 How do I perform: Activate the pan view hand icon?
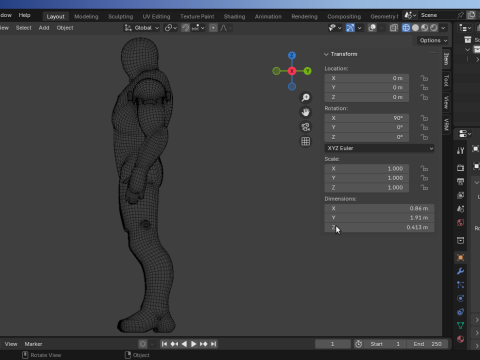306,112
